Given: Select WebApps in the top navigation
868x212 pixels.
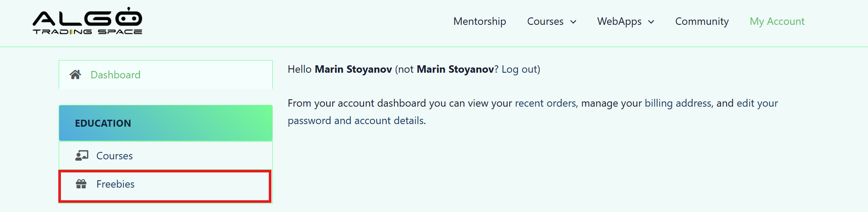Looking at the screenshot, I should (x=619, y=21).
